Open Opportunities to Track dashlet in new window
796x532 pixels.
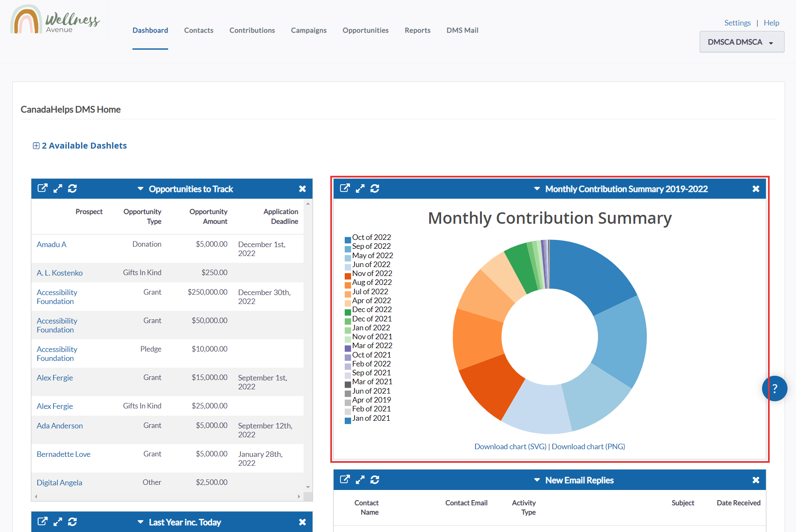42,189
